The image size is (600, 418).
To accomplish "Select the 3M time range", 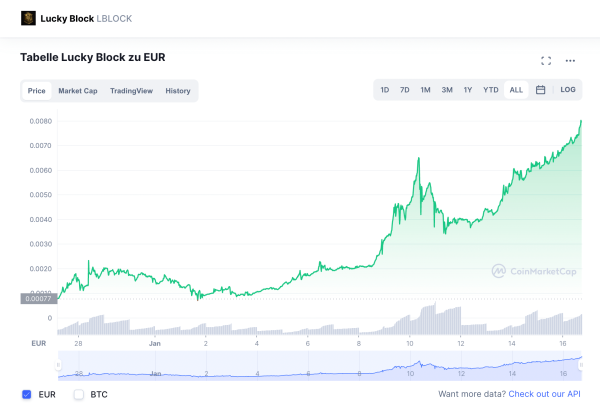I will (x=447, y=90).
